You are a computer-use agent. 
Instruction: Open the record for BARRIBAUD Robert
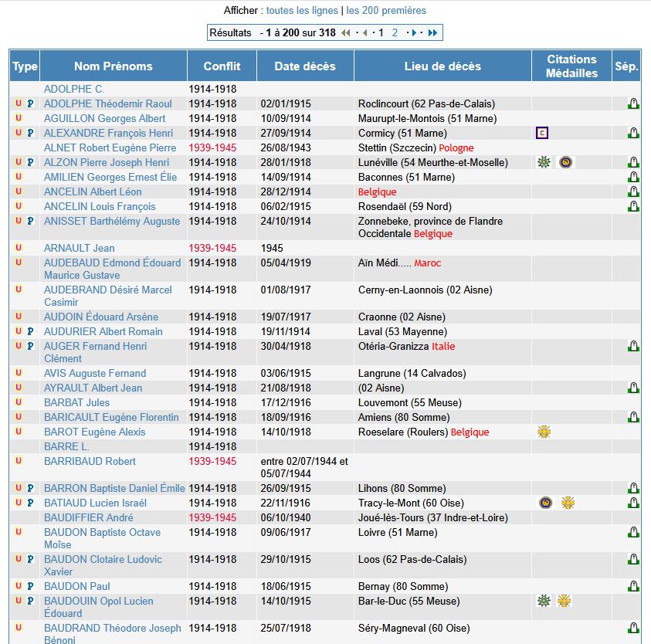[x=90, y=461]
